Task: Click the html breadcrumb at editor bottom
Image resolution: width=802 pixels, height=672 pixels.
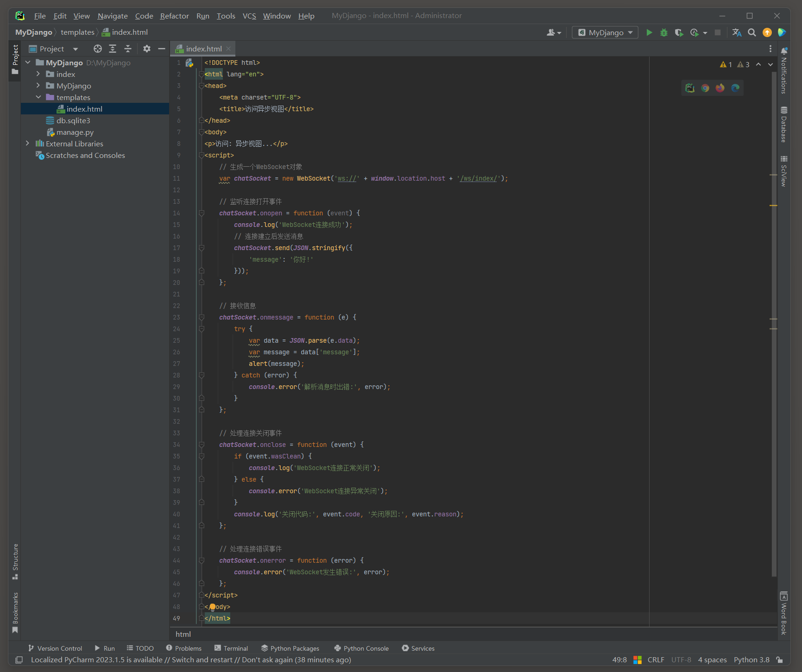Action: point(183,634)
